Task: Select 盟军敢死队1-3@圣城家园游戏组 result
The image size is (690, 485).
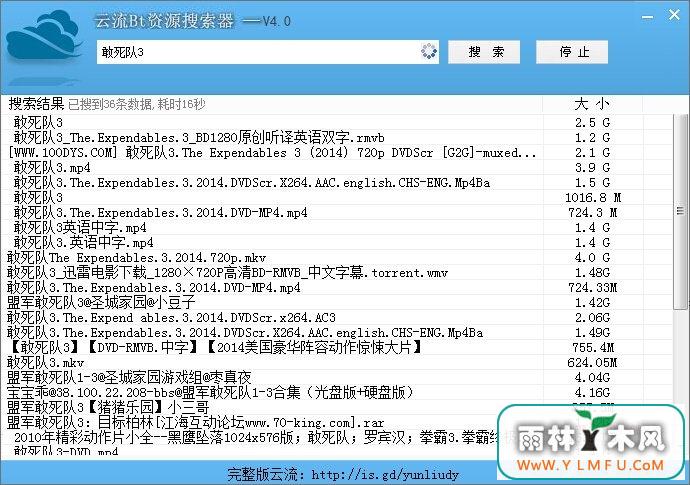Action: [x=129, y=377]
